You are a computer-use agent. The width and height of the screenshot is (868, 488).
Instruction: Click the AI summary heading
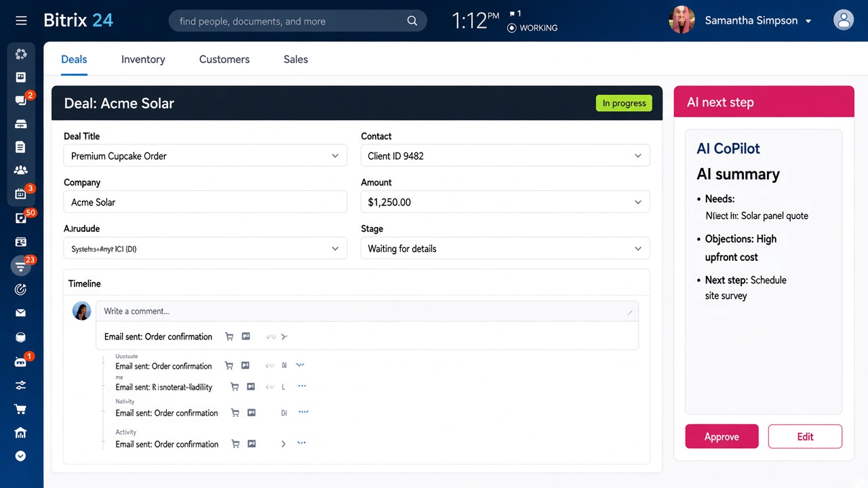pos(738,174)
